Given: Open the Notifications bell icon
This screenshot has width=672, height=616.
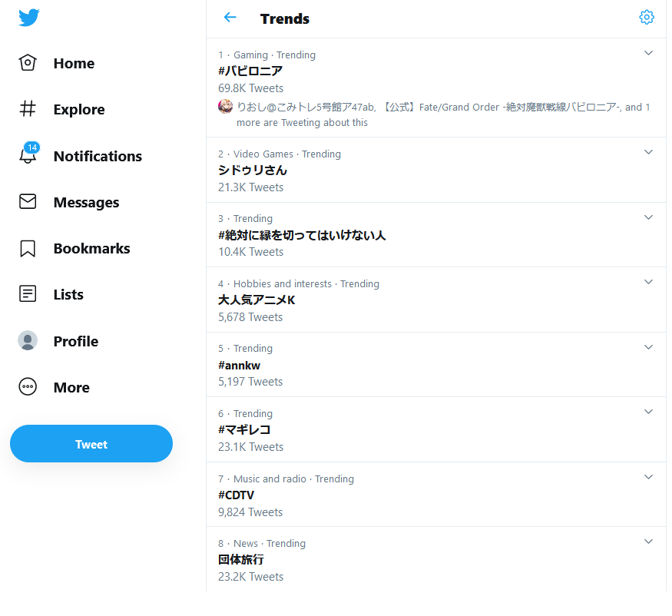Looking at the screenshot, I should coord(28,156).
